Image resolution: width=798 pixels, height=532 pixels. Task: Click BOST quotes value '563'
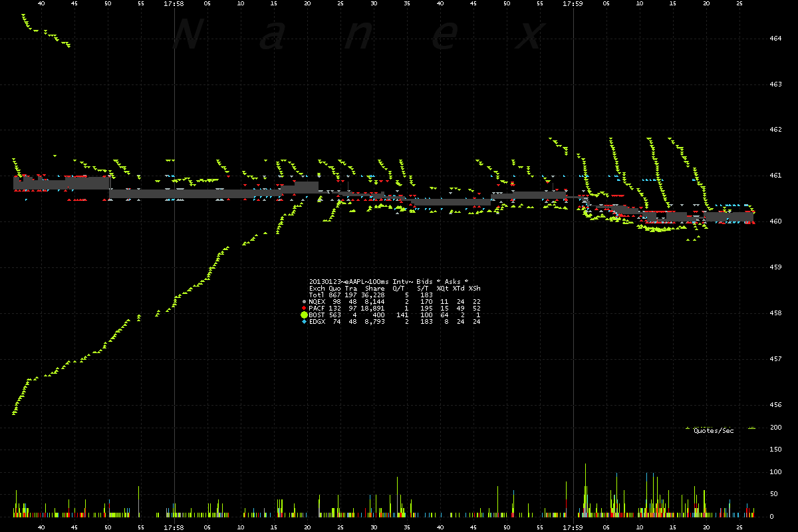click(x=334, y=315)
